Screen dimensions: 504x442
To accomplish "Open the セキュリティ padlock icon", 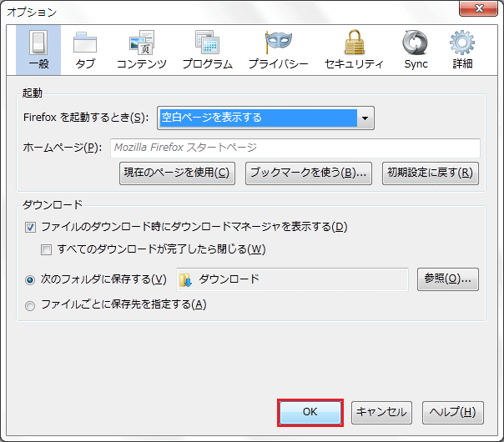I will pyautogui.click(x=353, y=43).
